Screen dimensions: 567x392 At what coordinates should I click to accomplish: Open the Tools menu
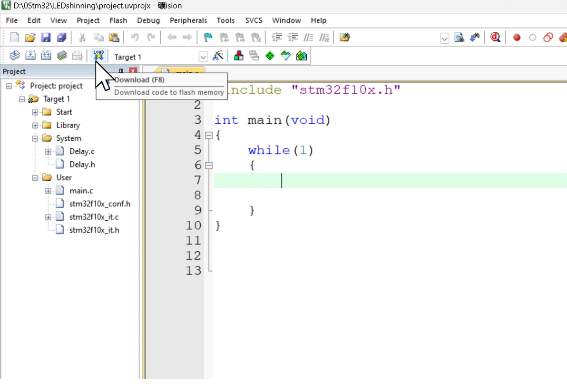click(x=225, y=20)
